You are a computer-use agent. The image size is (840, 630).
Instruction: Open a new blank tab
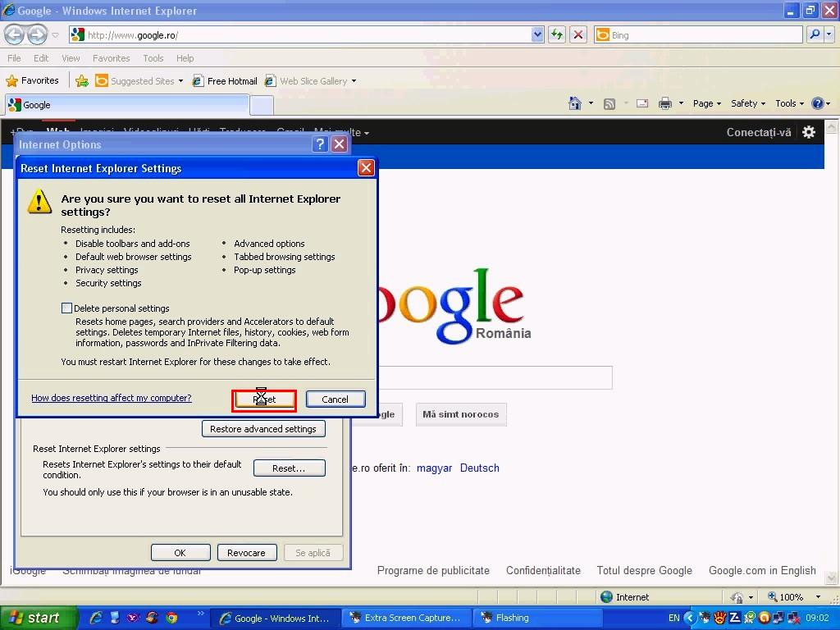point(262,106)
